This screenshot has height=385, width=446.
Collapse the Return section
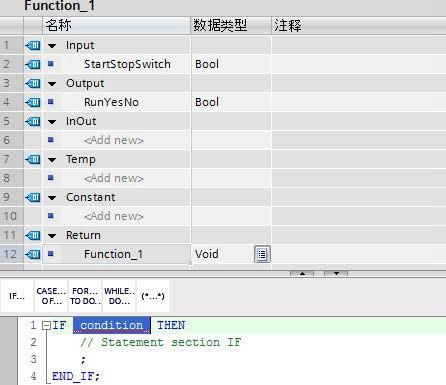pos(52,236)
